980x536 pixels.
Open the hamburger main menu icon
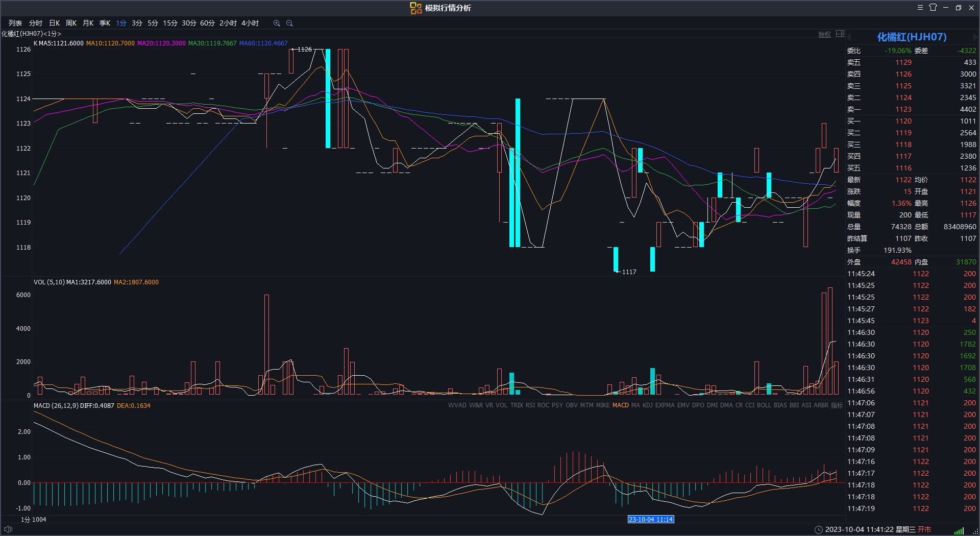click(x=920, y=8)
